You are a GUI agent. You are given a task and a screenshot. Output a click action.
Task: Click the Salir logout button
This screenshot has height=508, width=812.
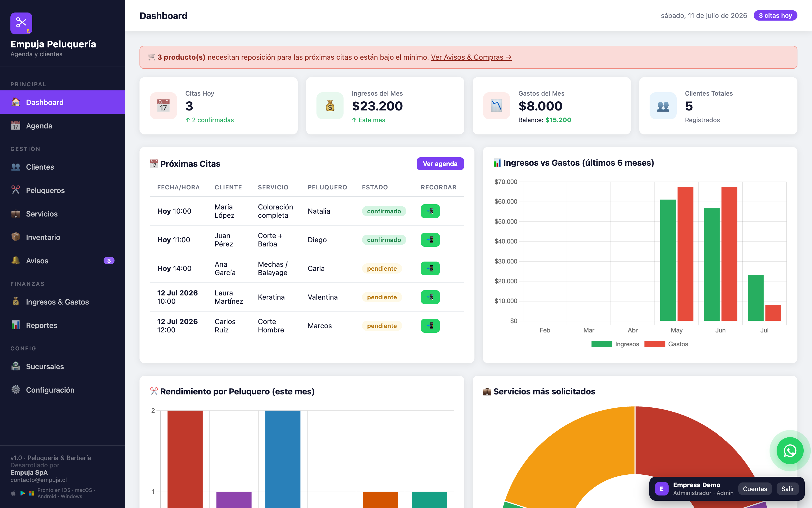coord(788,489)
